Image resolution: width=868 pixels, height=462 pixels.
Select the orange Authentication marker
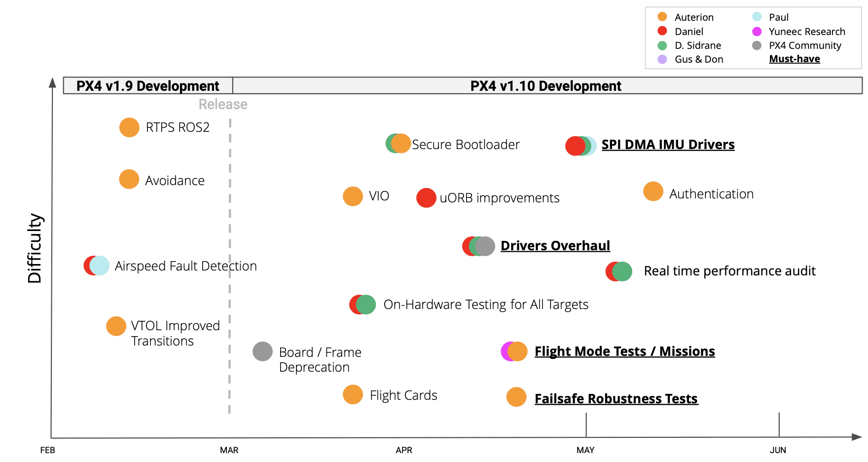coord(653,192)
